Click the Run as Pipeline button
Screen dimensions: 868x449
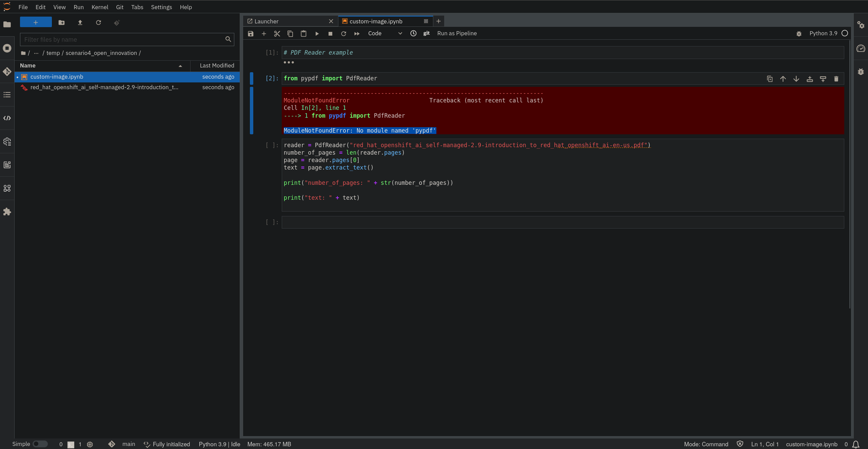[457, 34]
